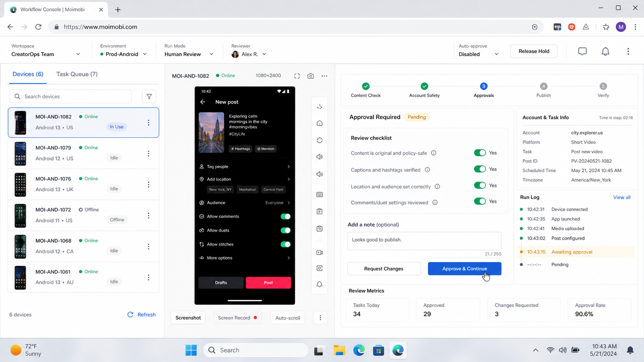Click info icon beside Content is original and policy-safe
This screenshot has width=644, height=362.
click(434, 153)
